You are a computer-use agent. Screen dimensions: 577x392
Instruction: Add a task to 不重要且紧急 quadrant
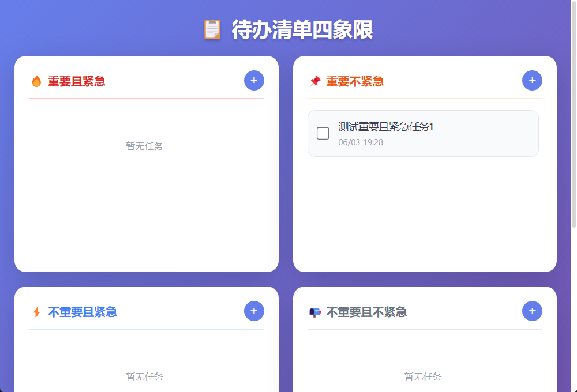click(x=254, y=311)
